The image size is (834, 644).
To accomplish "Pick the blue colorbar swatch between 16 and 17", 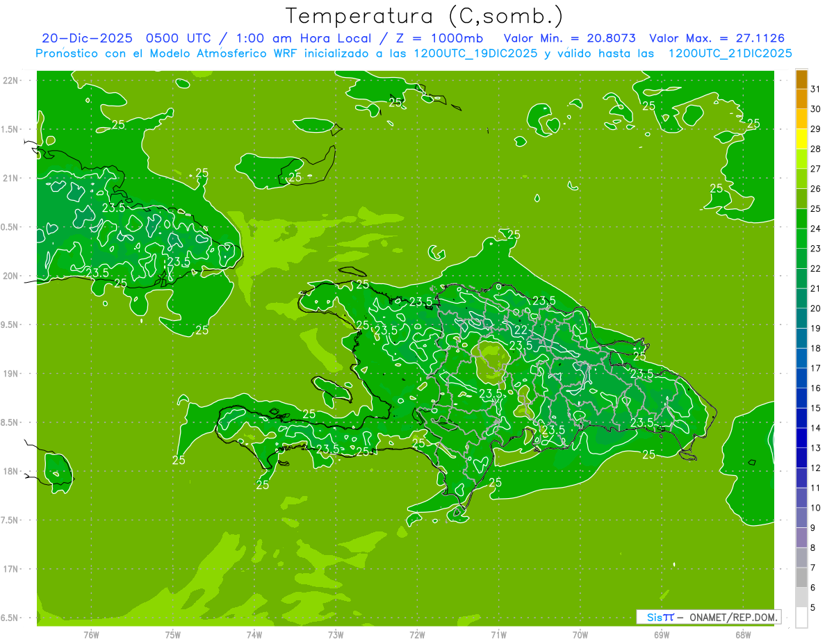I will tap(801, 379).
